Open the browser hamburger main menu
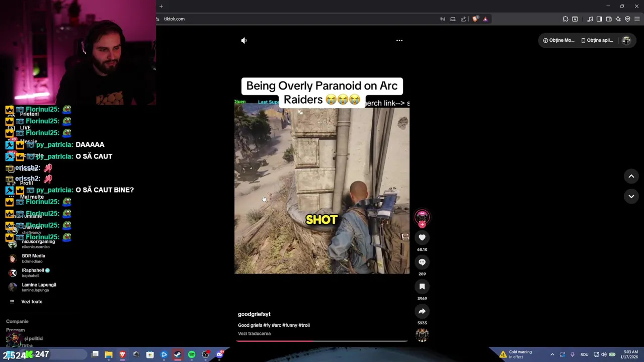Screen dimensions: 644x362 [637, 19]
